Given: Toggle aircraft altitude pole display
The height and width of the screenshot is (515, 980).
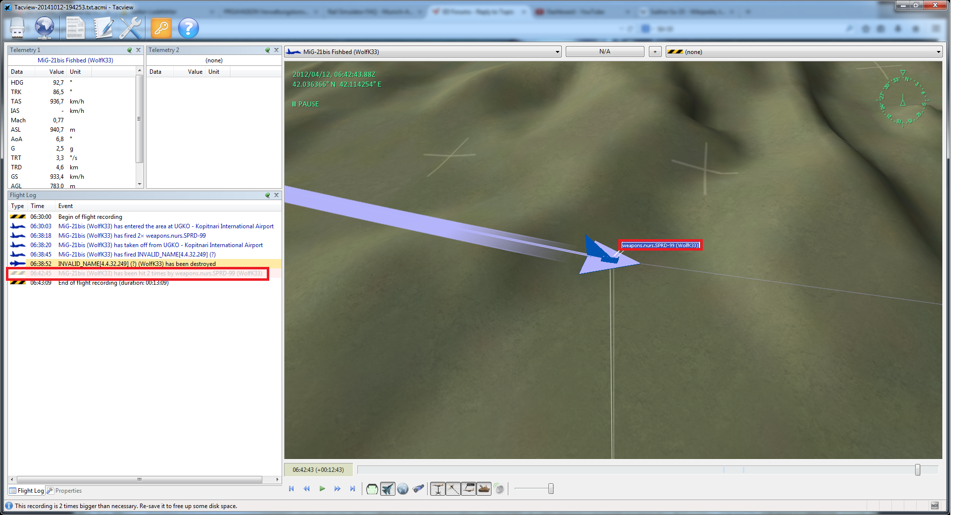Looking at the screenshot, I should click(438, 489).
